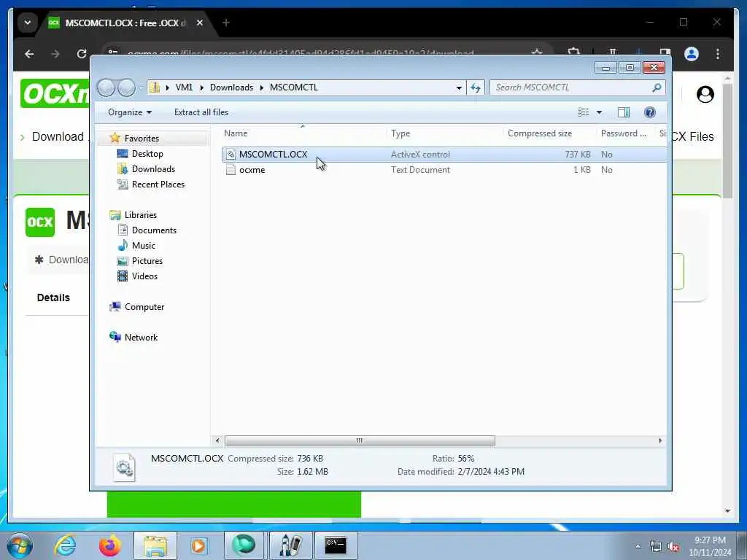This screenshot has width=747, height=560.
Task: Open the Pictures library
Action: coord(147,261)
